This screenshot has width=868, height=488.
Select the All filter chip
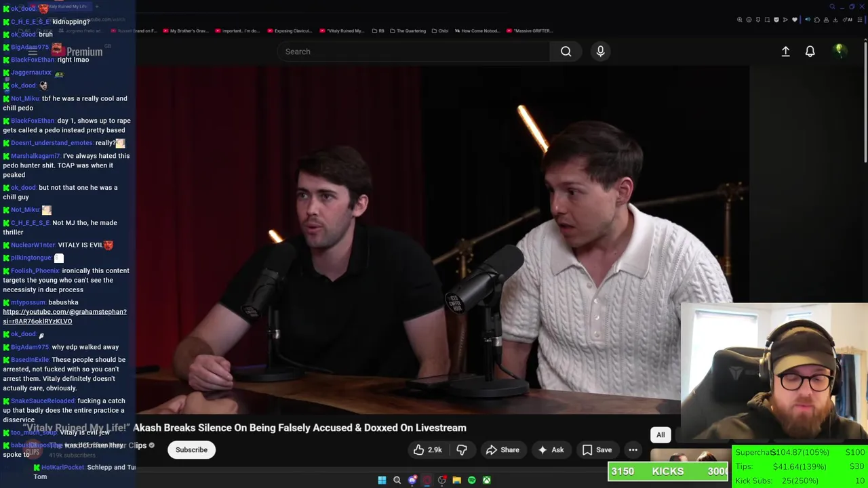coord(660,434)
